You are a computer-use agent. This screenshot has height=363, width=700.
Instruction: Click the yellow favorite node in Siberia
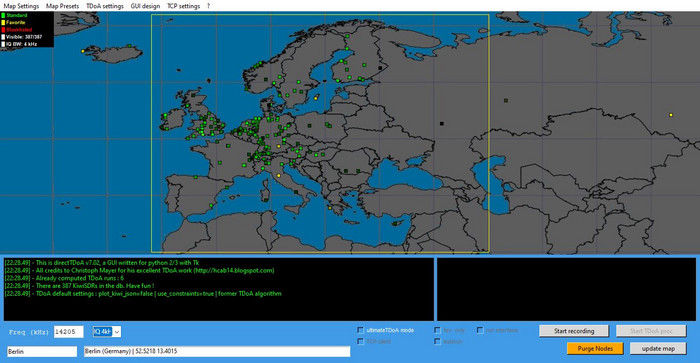coord(671,115)
